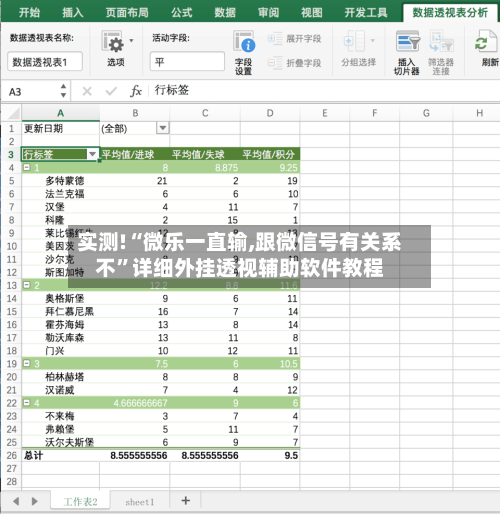Open the 选项 PivotTable options icon
The image size is (500, 514).
112,41
